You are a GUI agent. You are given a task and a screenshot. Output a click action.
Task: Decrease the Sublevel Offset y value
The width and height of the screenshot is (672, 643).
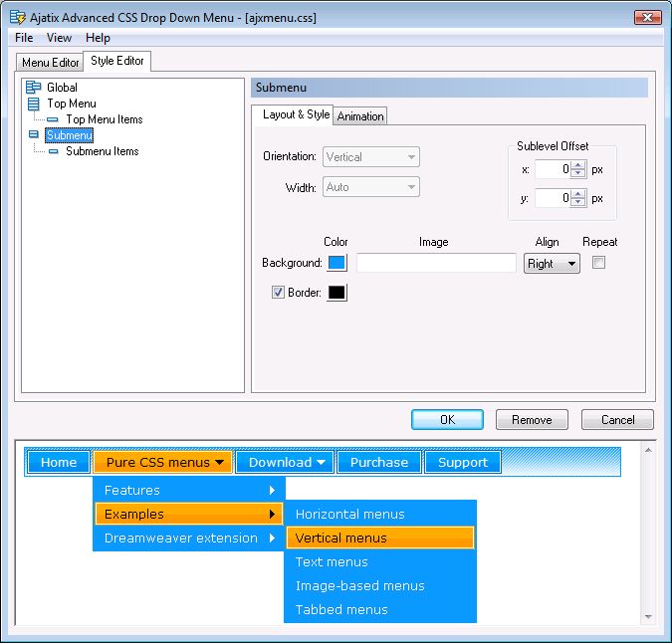coord(578,202)
